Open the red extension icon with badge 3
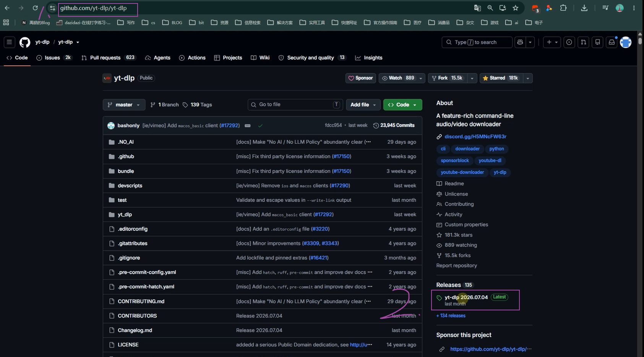 (x=535, y=8)
